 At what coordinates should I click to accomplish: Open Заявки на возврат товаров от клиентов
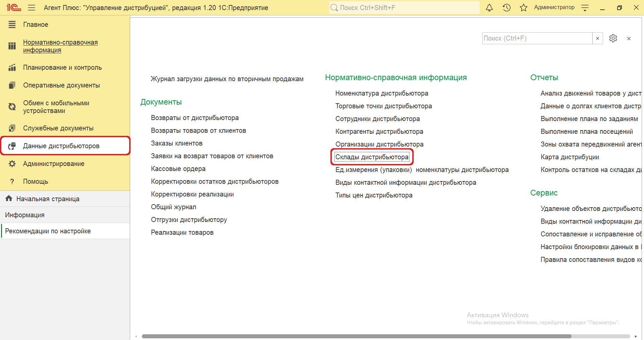point(212,156)
